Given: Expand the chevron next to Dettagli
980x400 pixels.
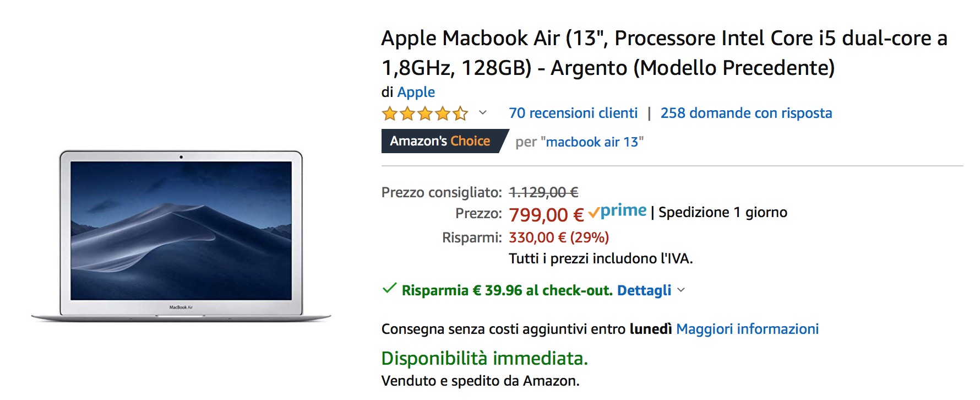Looking at the screenshot, I should click(x=681, y=290).
